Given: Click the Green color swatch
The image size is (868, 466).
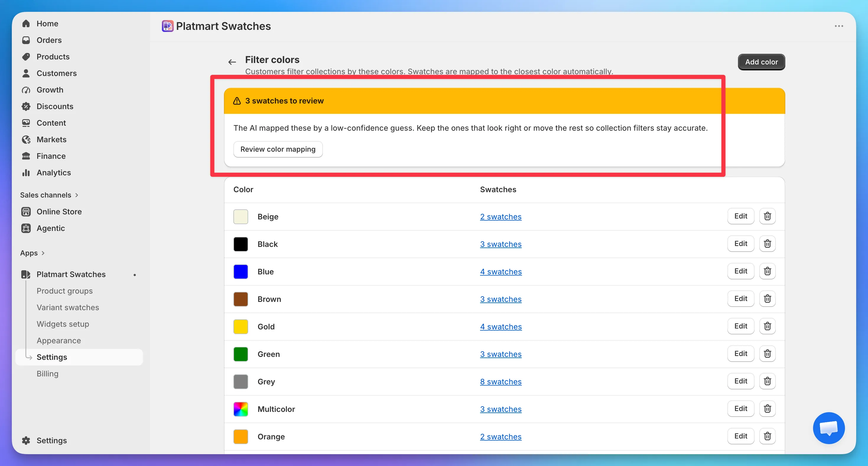Looking at the screenshot, I should pos(240,354).
